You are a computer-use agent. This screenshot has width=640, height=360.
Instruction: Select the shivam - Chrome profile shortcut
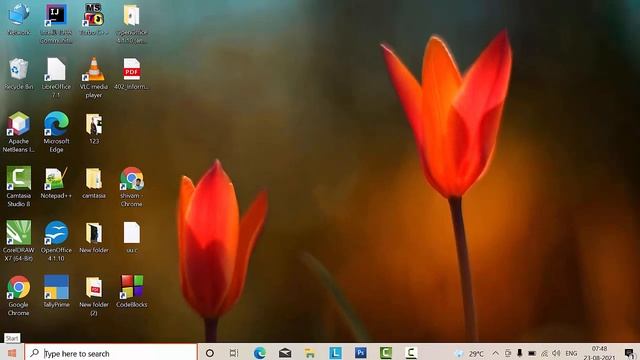coord(131,187)
